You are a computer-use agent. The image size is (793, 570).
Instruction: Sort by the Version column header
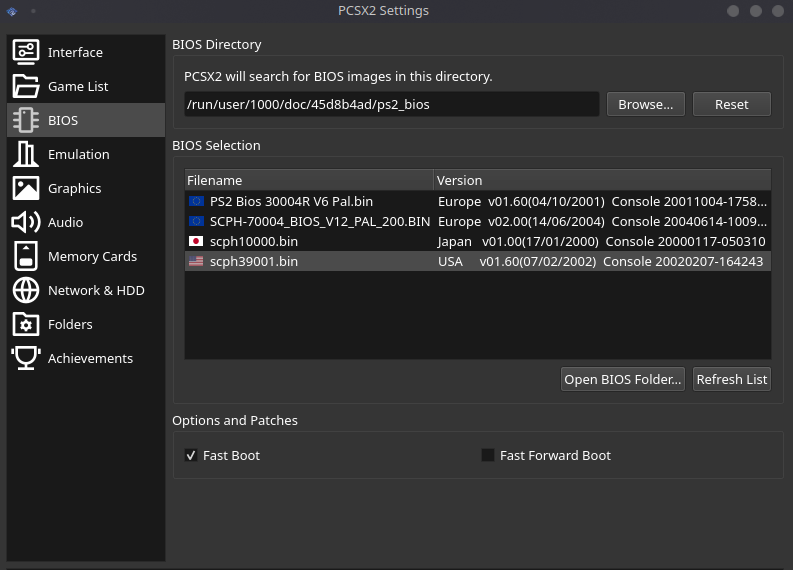click(601, 180)
